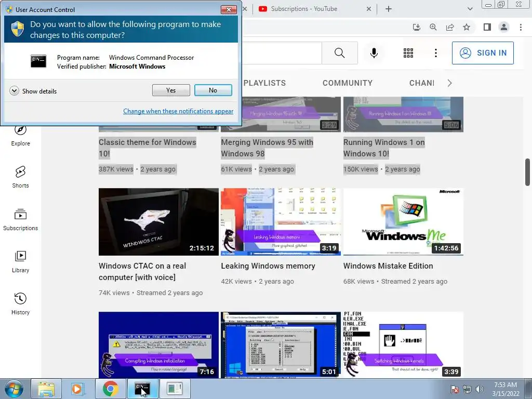Open Explore in YouTube sidebar
The image size is (532, 399).
(x=20, y=136)
